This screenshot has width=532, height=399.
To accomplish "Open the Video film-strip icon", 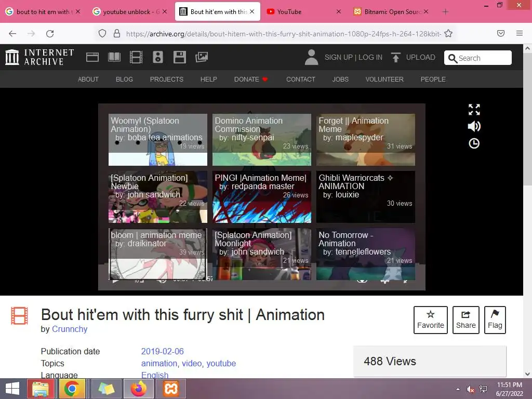I will pos(136,57).
